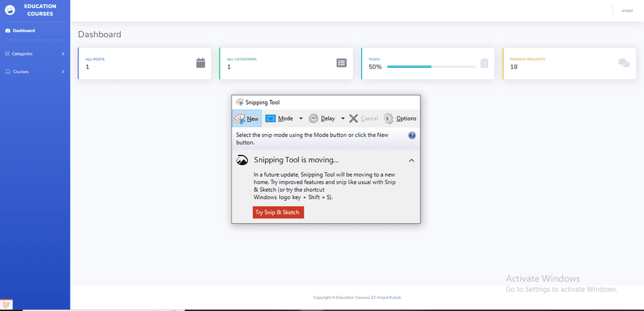Click the 18 pending requests value
Screen dimensions: 644x311
pyautogui.click(x=513, y=67)
